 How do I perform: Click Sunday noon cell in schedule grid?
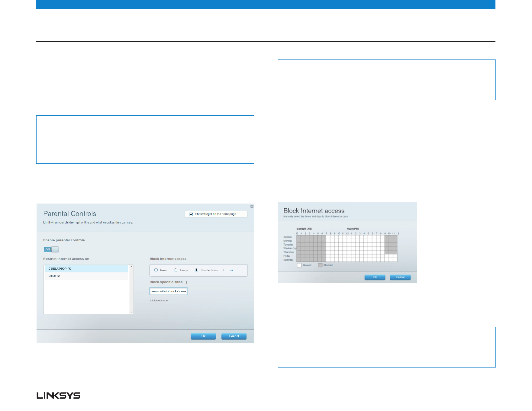349,237
